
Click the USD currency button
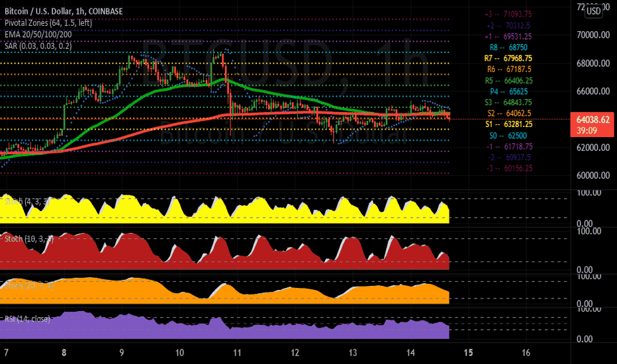[x=593, y=11]
